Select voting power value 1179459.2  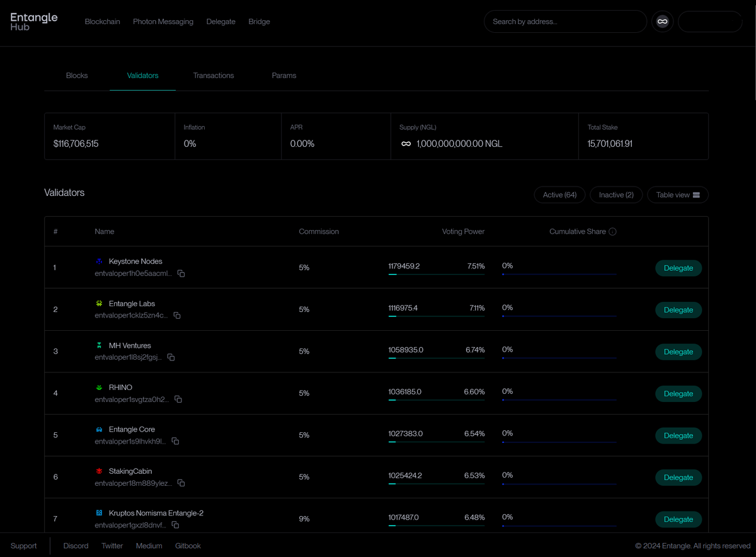coord(404,266)
